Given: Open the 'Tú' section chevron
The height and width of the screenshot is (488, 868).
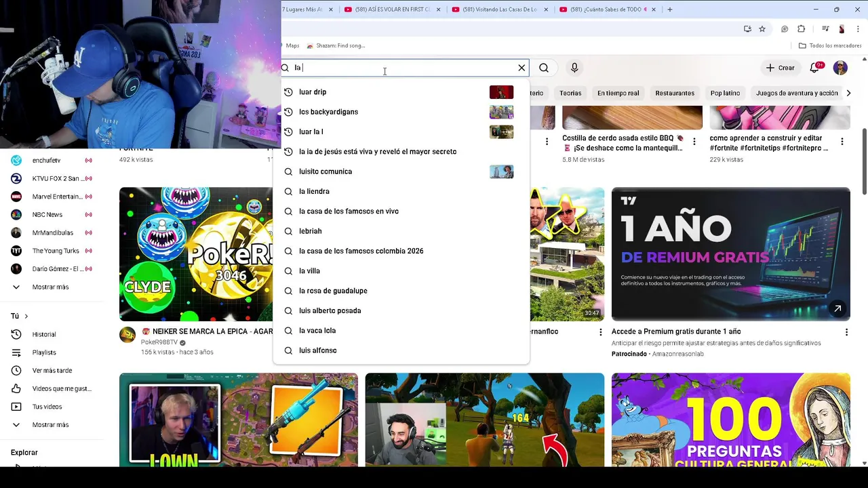Looking at the screenshot, I should point(26,316).
